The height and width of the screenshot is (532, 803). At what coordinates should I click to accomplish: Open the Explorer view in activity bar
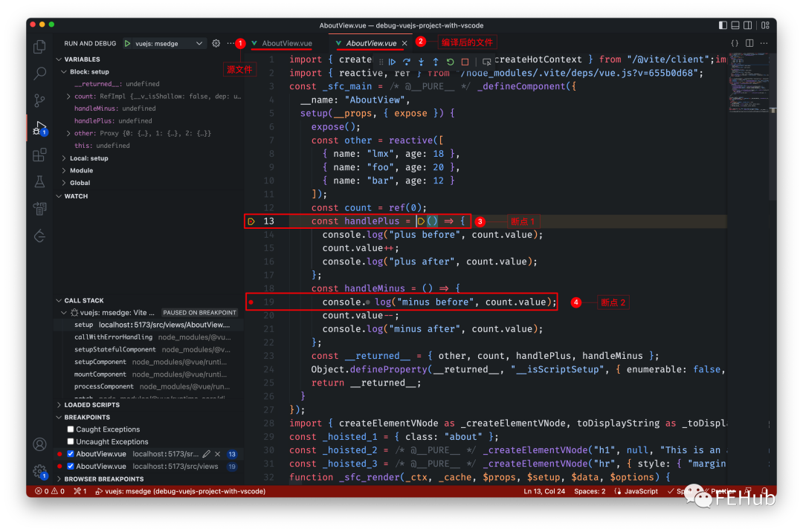pos(39,48)
